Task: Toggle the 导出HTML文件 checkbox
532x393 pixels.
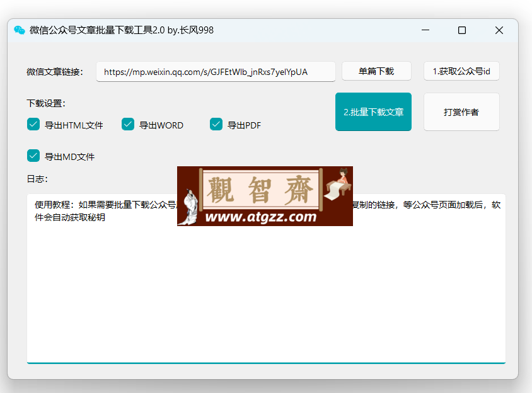Action: 33,125
